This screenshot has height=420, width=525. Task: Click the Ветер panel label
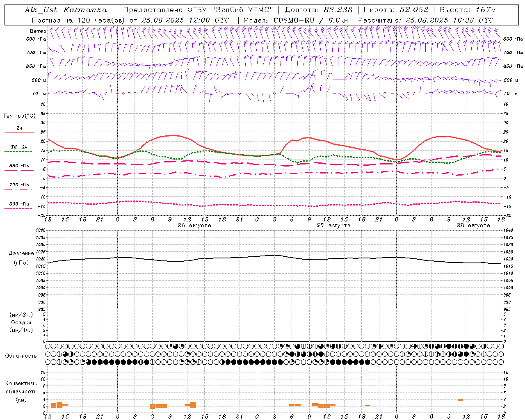tap(38, 31)
